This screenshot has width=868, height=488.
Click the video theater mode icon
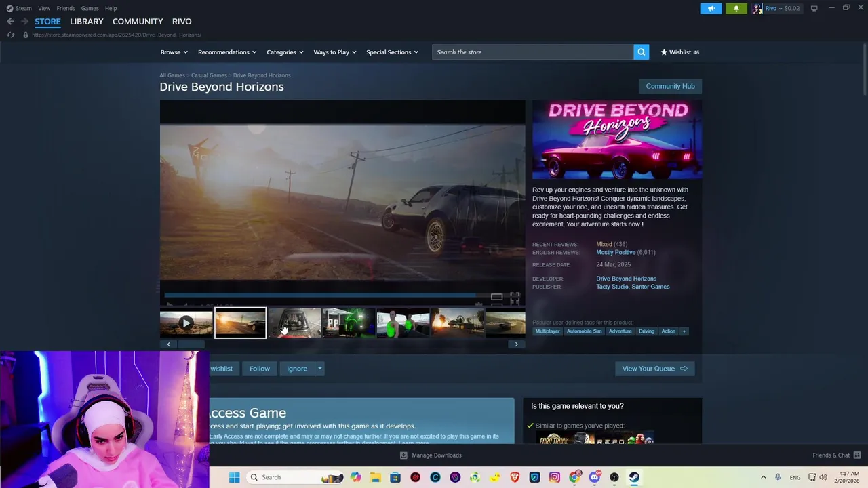[x=496, y=298]
